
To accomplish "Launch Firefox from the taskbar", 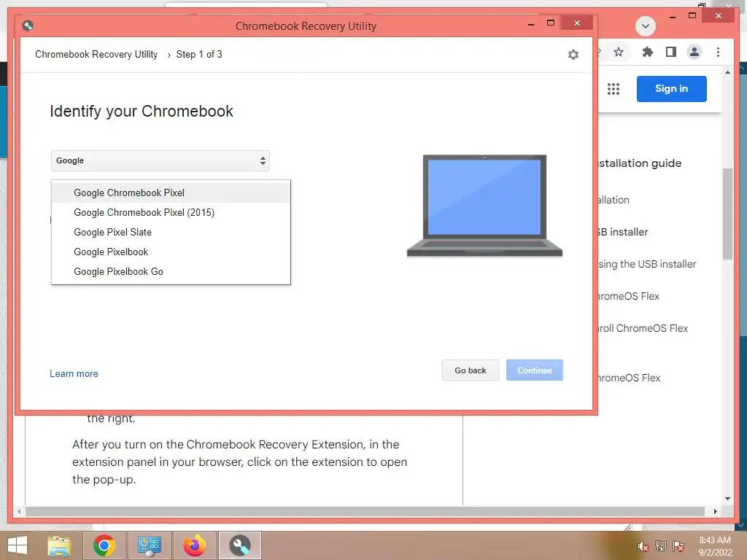I will click(194, 545).
